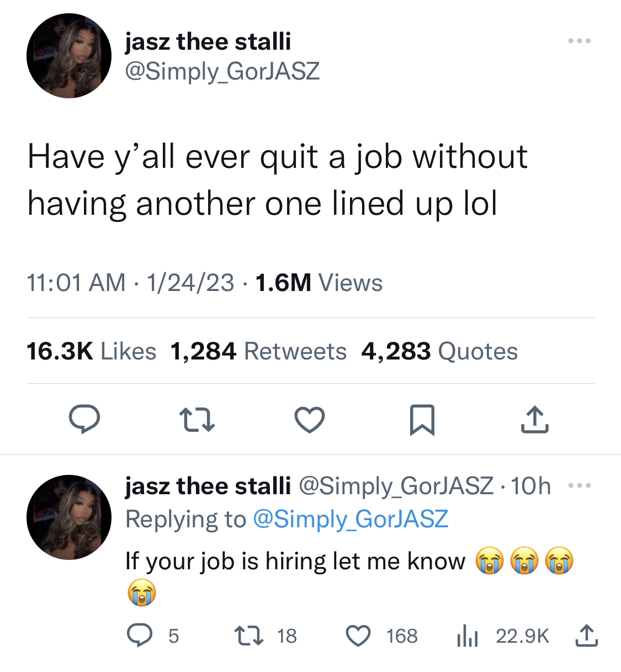The width and height of the screenshot is (621, 672).
Task: Share the reply tweet
Action: click(x=586, y=635)
